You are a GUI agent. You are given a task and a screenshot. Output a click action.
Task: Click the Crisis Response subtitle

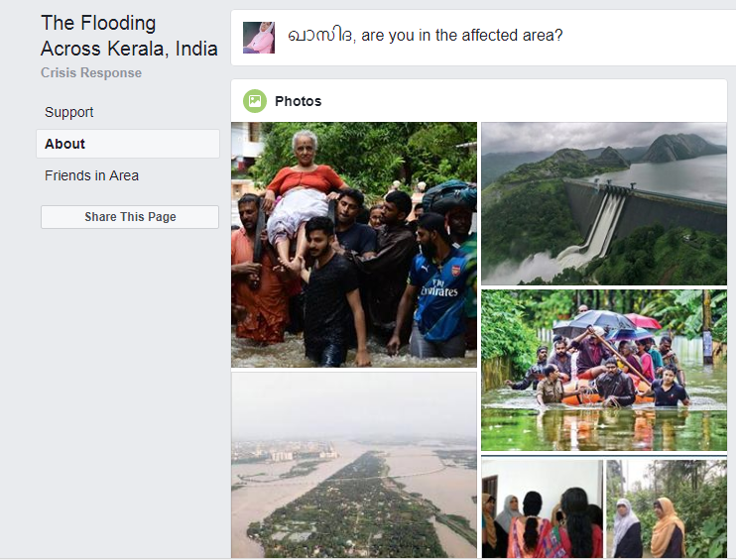(x=91, y=73)
